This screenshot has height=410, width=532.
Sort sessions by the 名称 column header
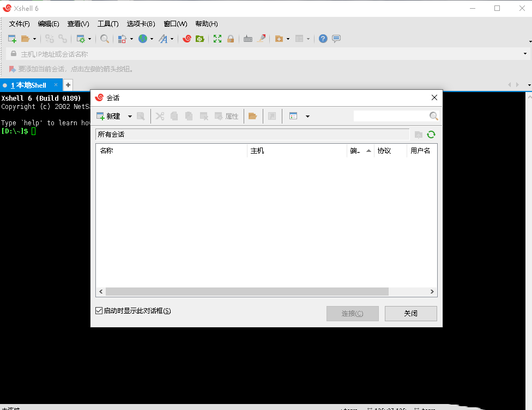pyautogui.click(x=172, y=151)
